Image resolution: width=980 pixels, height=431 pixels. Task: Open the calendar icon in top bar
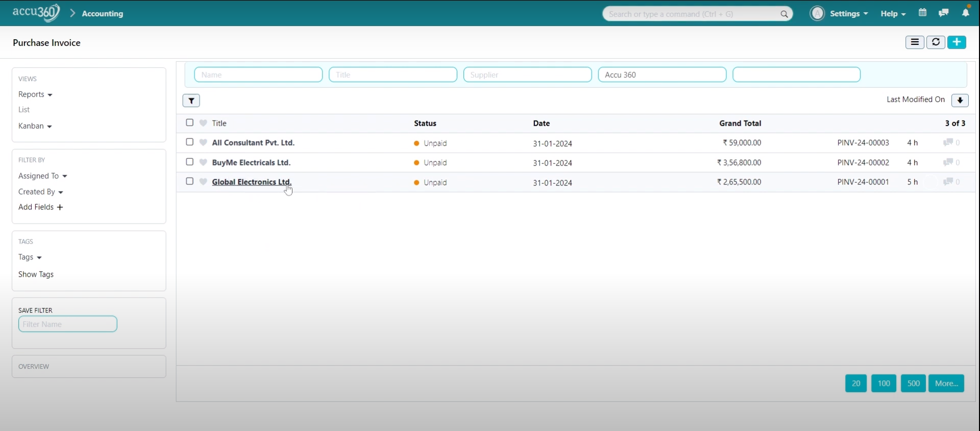pyautogui.click(x=922, y=13)
